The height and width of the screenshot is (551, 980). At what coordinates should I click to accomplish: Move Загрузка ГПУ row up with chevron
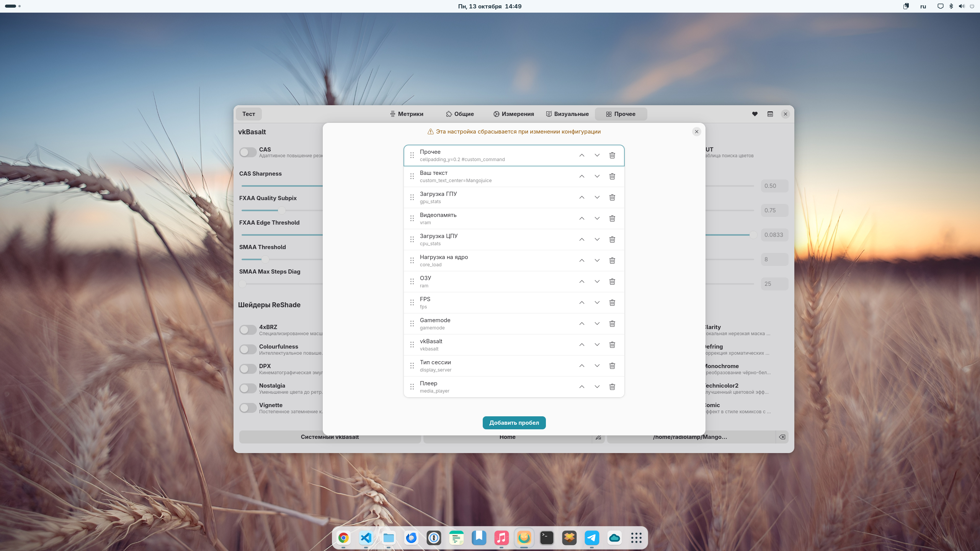581,197
